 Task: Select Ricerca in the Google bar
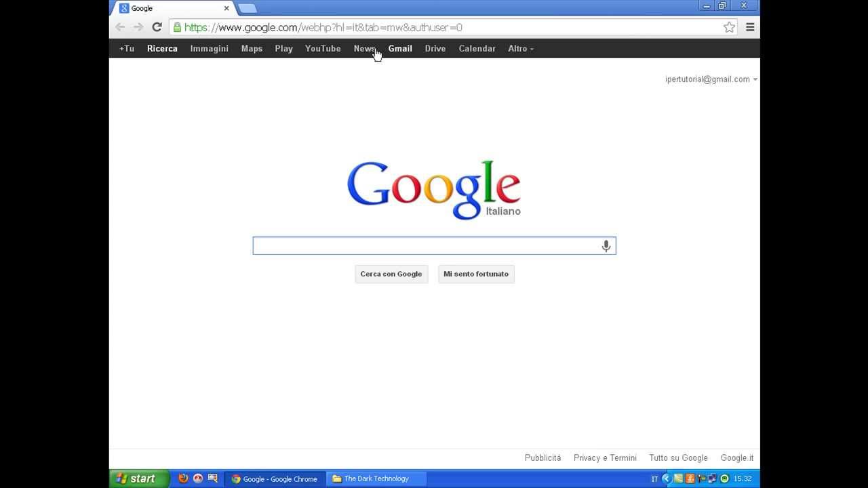(x=162, y=49)
